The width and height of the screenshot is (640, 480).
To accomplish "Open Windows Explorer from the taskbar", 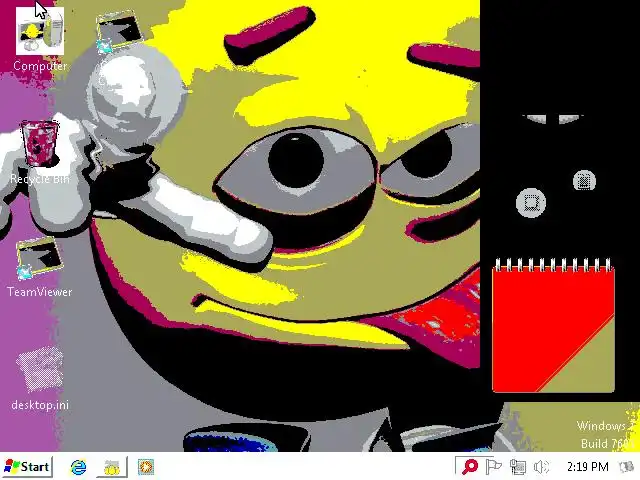I will click(x=111, y=467).
